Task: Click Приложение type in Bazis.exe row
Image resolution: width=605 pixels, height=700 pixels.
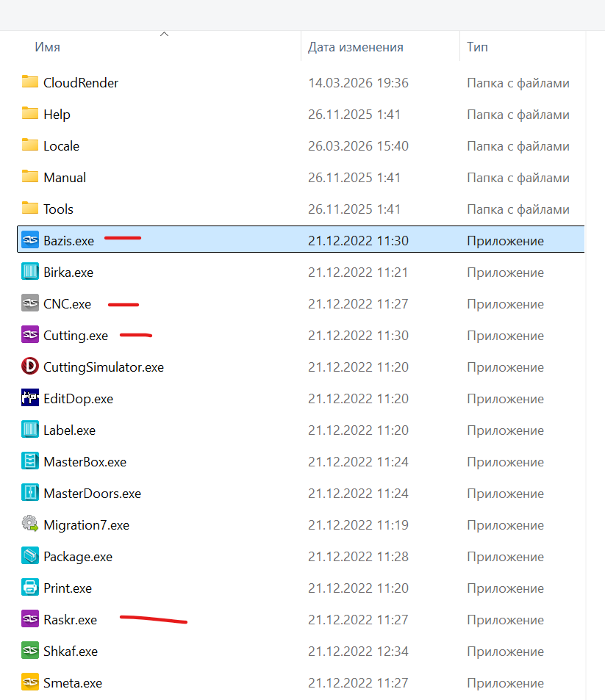Action: click(x=505, y=241)
